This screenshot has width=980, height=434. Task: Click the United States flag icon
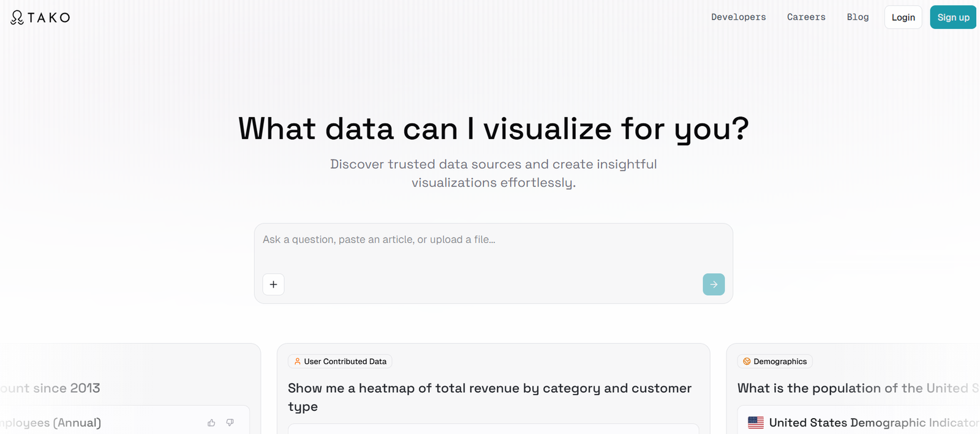tap(756, 423)
